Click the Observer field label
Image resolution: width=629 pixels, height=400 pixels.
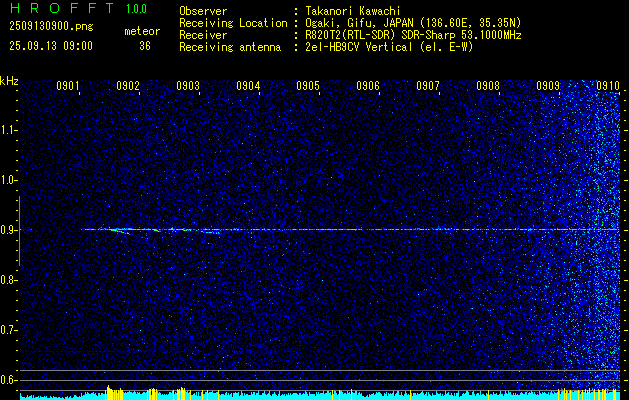click(203, 11)
